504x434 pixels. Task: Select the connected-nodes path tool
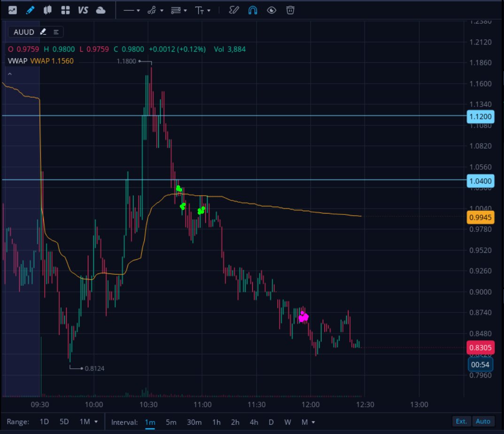pyautogui.click(x=152, y=11)
